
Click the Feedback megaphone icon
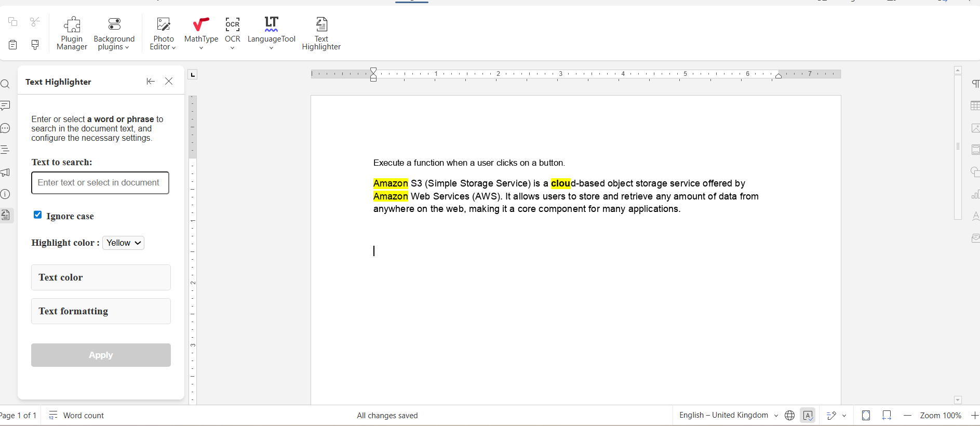coord(5,172)
